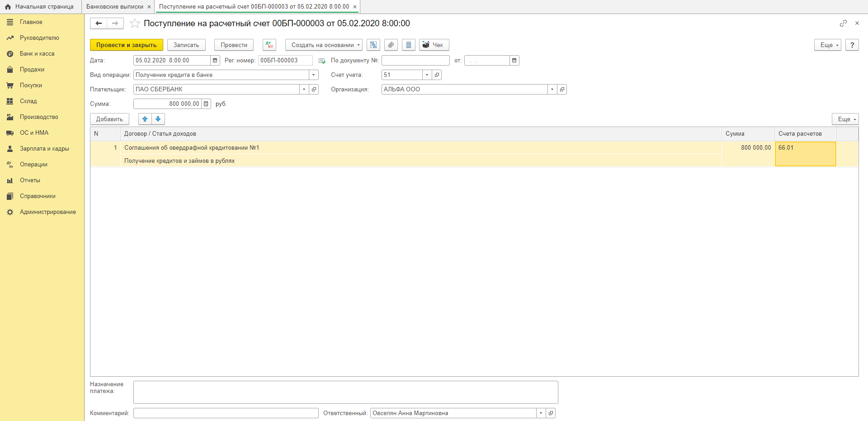The height and width of the screenshot is (421, 868).
Task: Open the document structure icon next to Создать на основании
Action: click(x=373, y=45)
